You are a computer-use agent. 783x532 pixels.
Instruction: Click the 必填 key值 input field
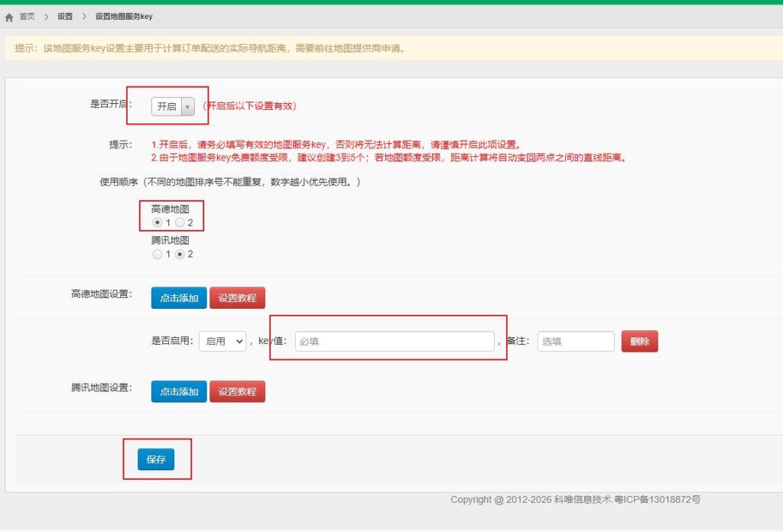point(395,340)
